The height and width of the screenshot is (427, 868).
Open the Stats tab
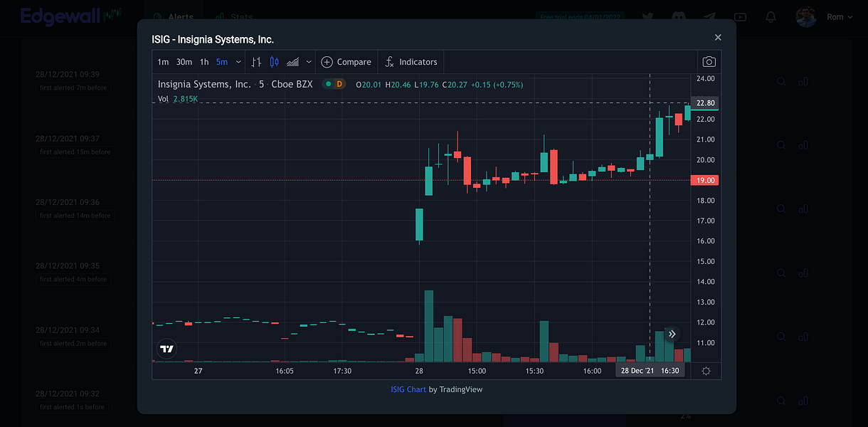234,17
